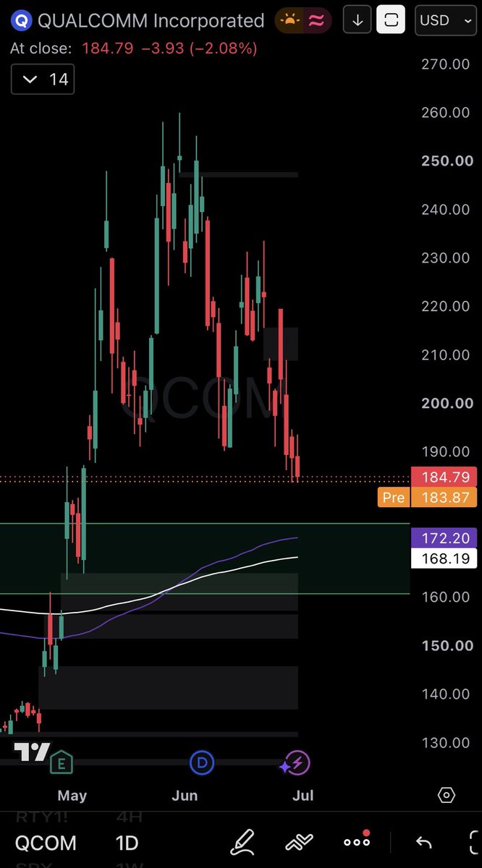Click the TradingView logo on chart

[33, 753]
